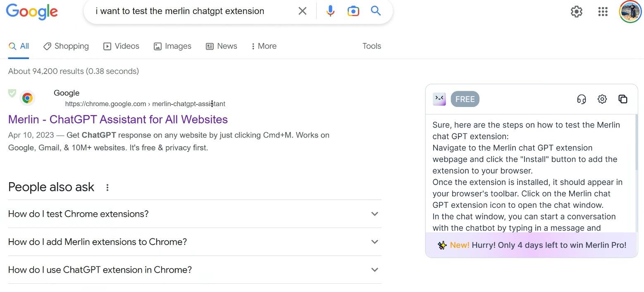Click Merlin headset support icon
Viewport: 644px width, 292px height.
coord(582,99)
